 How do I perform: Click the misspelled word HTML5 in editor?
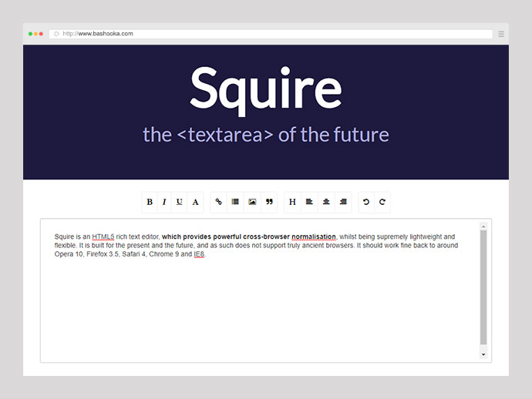click(103, 236)
